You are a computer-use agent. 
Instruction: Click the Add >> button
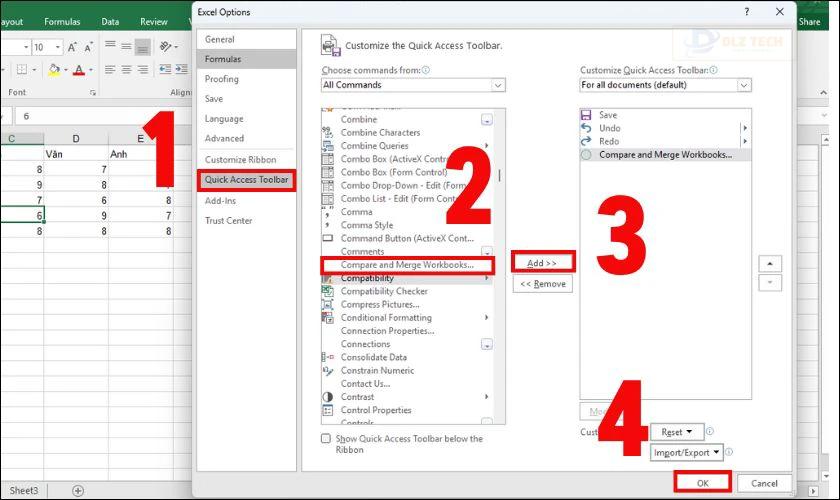(x=542, y=263)
